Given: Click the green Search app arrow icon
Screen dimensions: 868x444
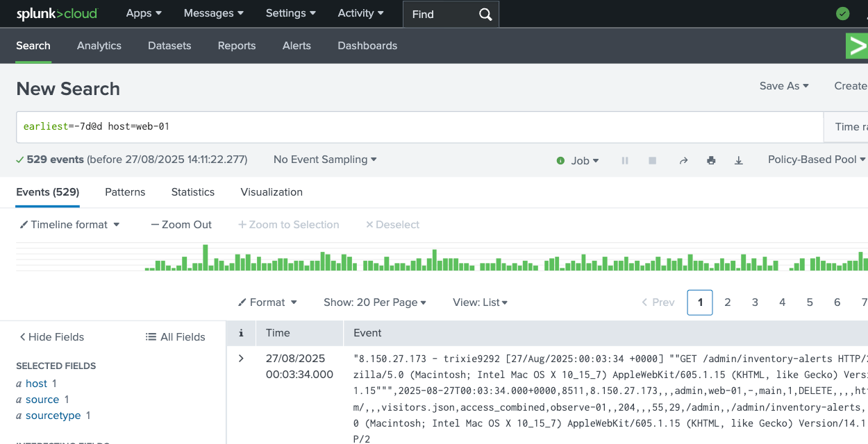Looking at the screenshot, I should (858, 46).
